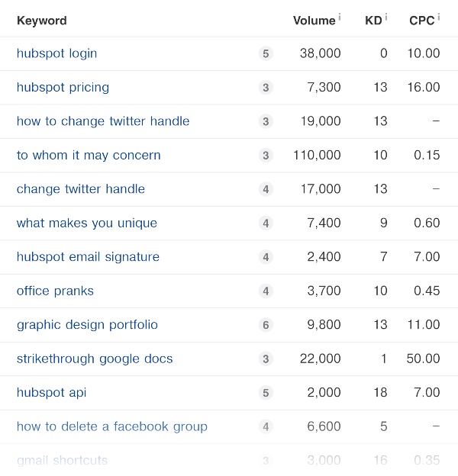Viewport: 458px width, 476px height.
Task: Click the badge 3 beside to whom it may concern
Action: tap(266, 156)
